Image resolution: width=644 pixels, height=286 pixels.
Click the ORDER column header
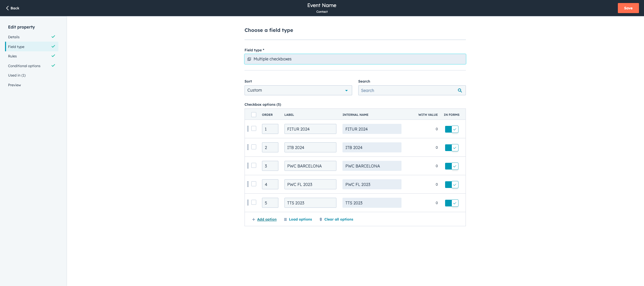pos(267,115)
